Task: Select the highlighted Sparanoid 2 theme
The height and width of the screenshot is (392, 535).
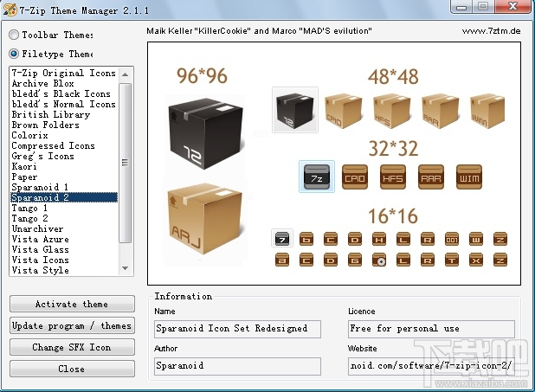Action: pyautogui.click(x=64, y=197)
